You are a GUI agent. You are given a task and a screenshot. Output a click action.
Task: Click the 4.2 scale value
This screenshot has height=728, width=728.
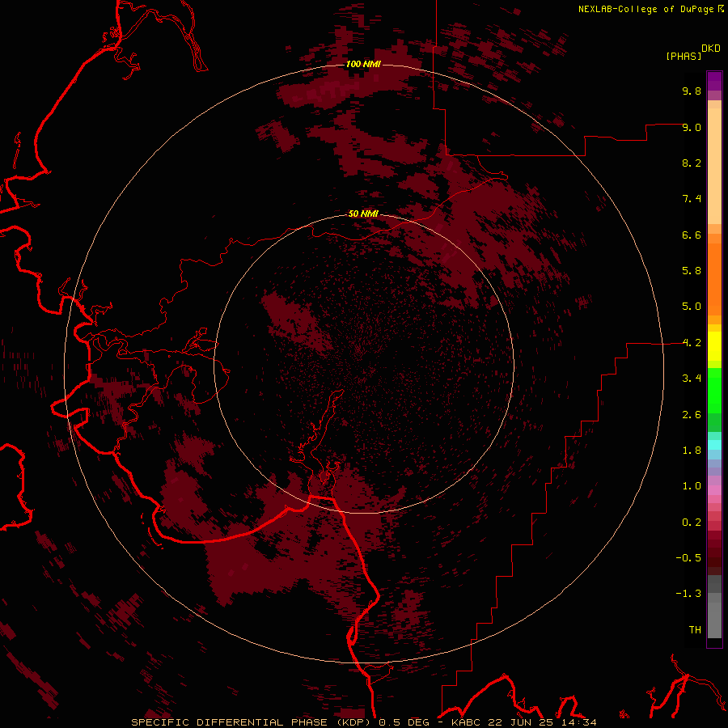tap(692, 343)
